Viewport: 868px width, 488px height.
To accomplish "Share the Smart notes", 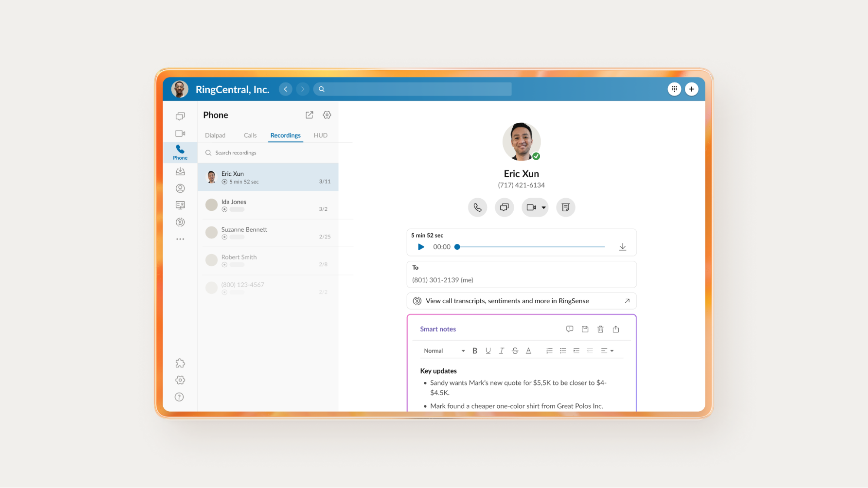I will (x=615, y=329).
